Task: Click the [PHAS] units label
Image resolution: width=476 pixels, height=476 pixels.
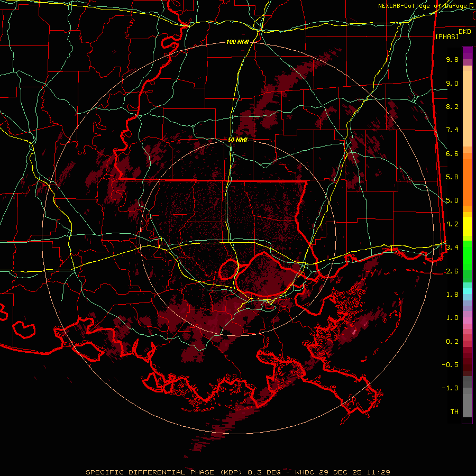Action: (x=447, y=36)
